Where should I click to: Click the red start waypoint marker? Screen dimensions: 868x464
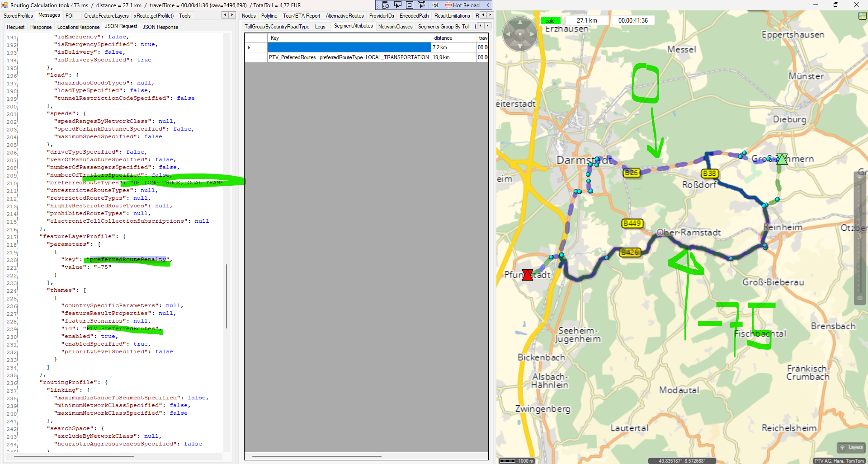click(527, 275)
